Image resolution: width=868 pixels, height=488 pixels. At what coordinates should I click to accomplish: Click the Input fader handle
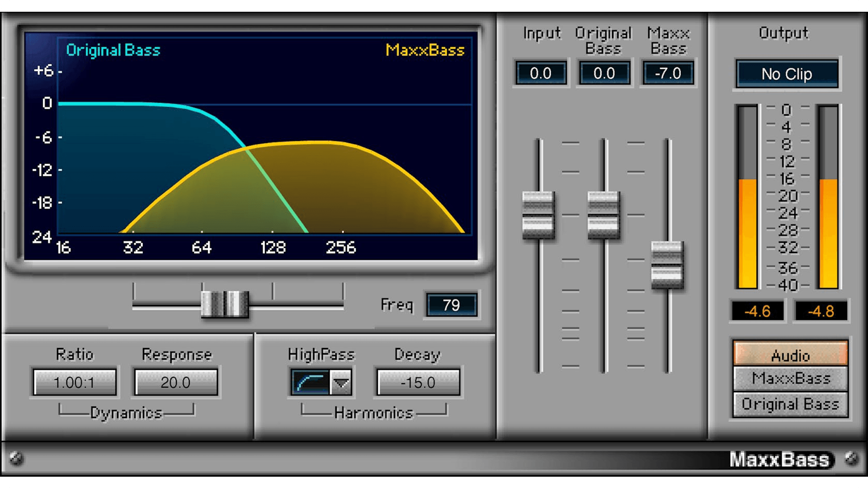click(x=538, y=215)
